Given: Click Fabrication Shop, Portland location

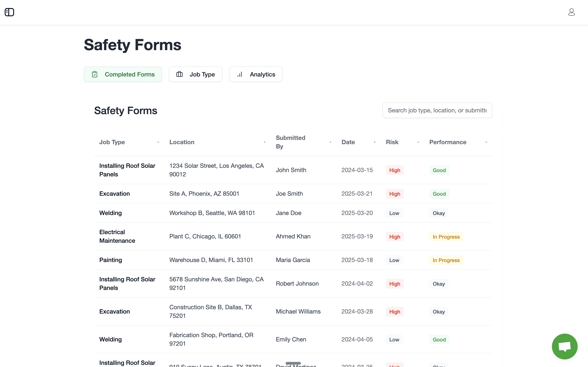Looking at the screenshot, I should pyautogui.click(x=211, y=339).
